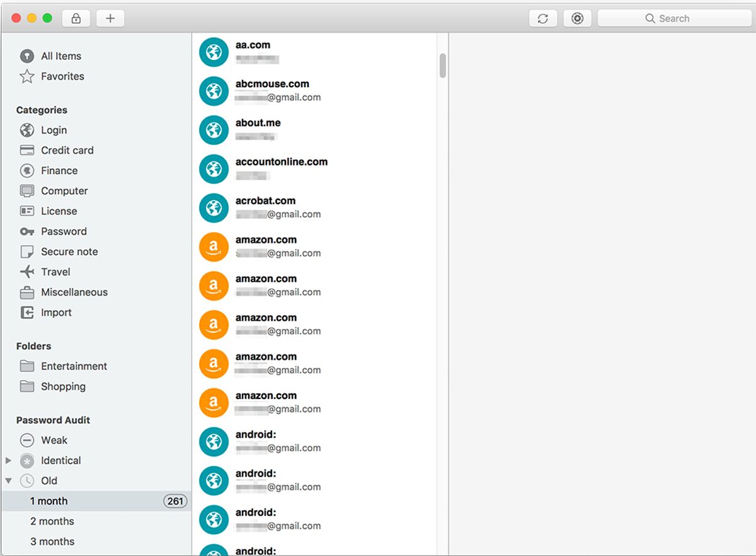Open the settings gear icon
Image resolution: width=756 pixels, height=556 pixels.
click(576, 18)
